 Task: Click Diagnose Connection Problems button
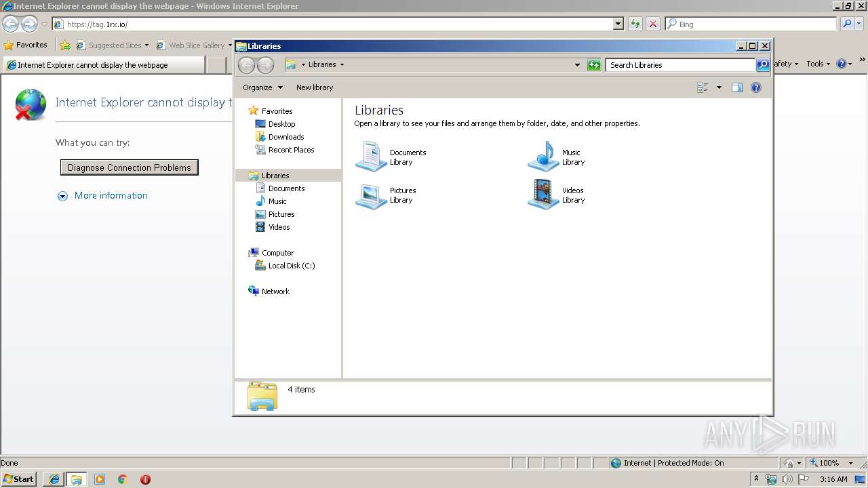click(x=130, y=167)
